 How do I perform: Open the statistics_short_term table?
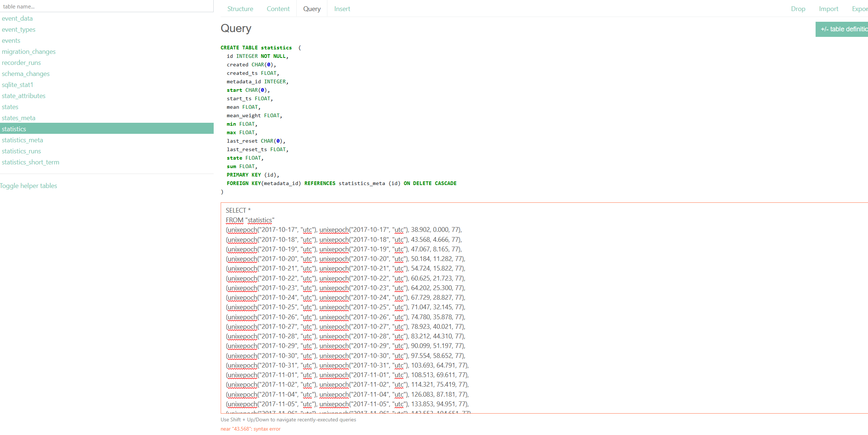click(31, 162)
